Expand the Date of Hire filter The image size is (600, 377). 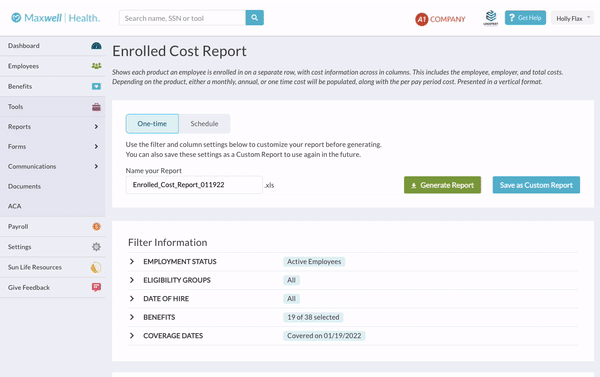(132, 299)
